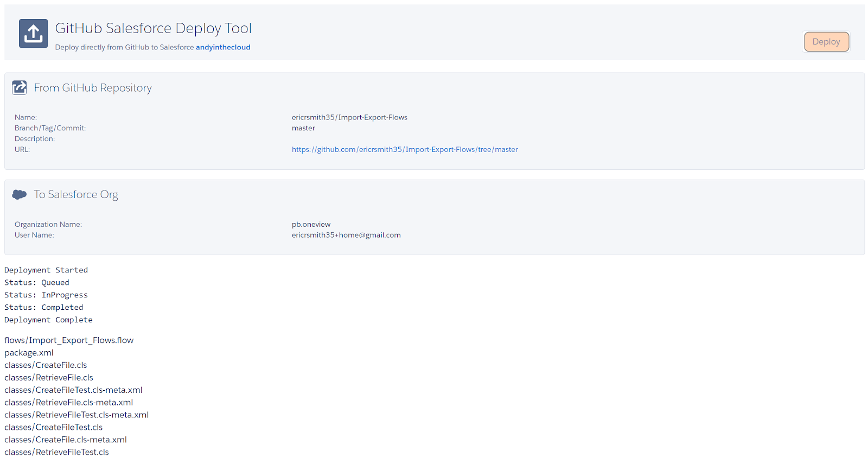Click the From GitHub Repository share icon
This screenshot has height=464, width=868.
point(20,87)
